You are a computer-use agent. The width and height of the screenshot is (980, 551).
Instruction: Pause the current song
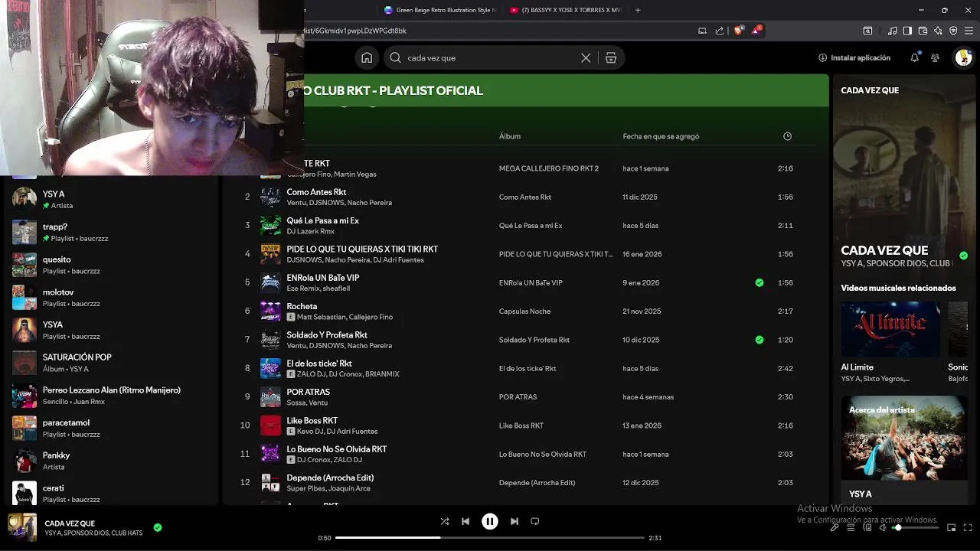(x=490, y=521)
